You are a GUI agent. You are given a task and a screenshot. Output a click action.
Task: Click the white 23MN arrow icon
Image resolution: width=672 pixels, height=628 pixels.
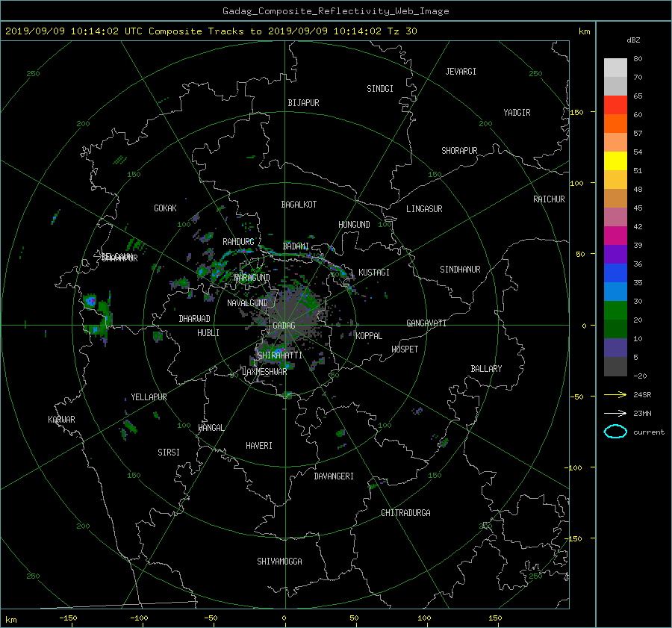coord(615,413)
